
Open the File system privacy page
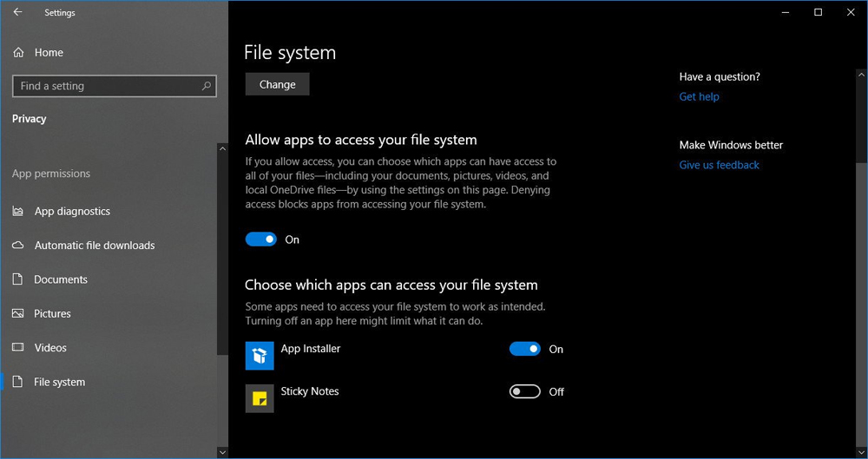point(59,382)
